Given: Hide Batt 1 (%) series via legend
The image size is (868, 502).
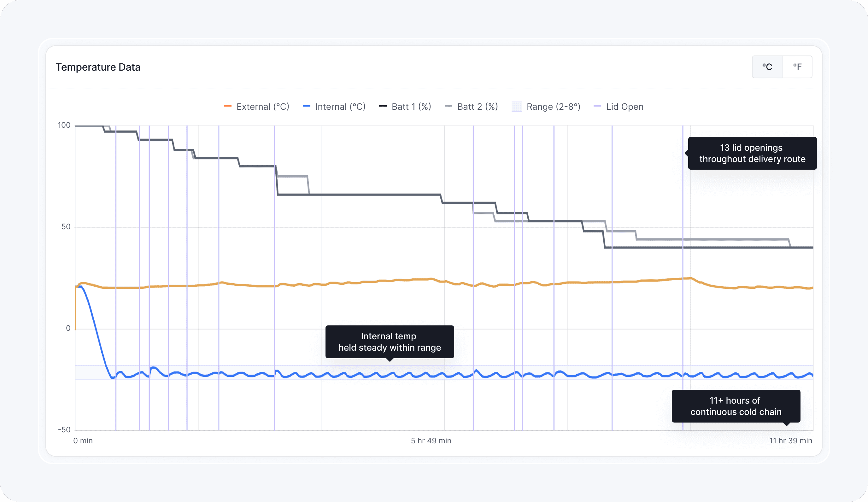Looking at the screenshot, I should click(411, 107).
